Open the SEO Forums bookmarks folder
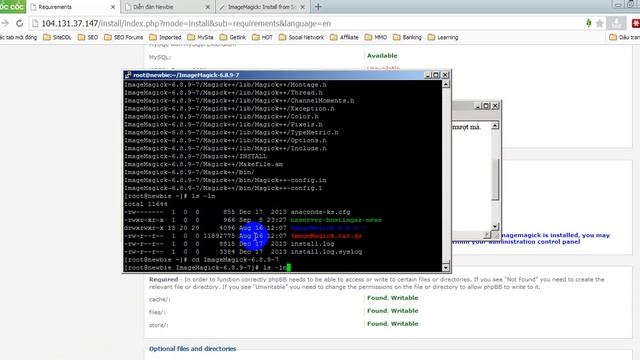Image resolution: width=640 pixels, height=360 pixels. pos(124,37)
